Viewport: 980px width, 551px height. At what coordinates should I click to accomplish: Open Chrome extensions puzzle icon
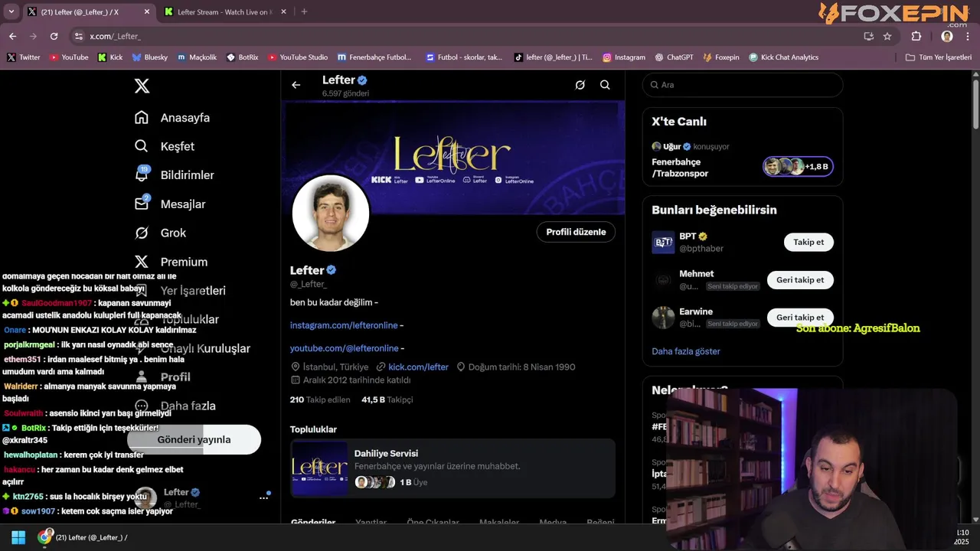(x=916, y=36)
